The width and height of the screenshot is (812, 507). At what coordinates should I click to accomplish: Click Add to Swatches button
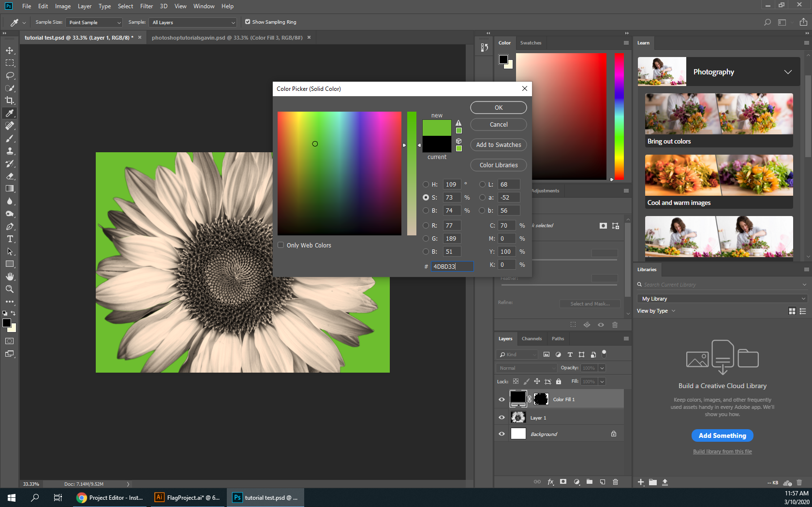(499, 145)
